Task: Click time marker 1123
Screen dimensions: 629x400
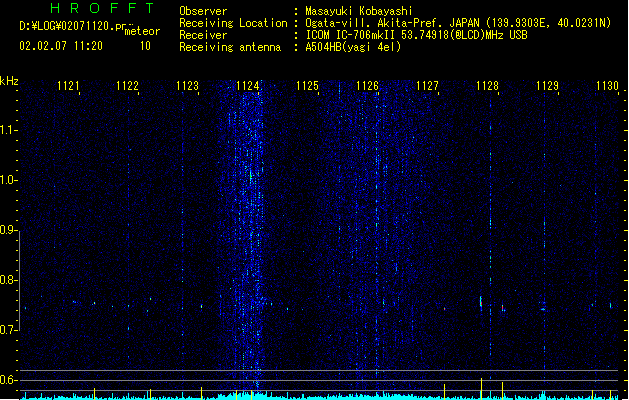Action: 187,85
